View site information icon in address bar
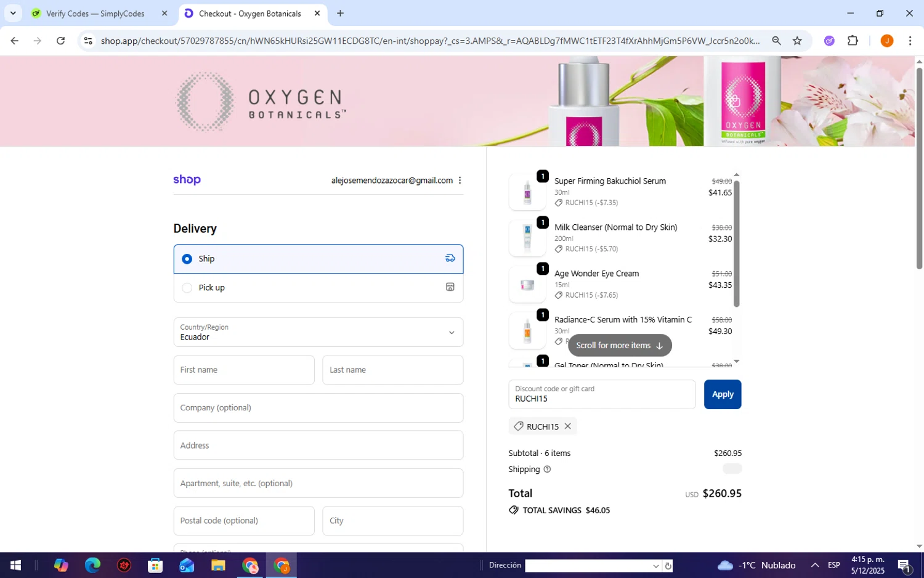The width and height of the screenshot is (924, 578). click(88, 41)
